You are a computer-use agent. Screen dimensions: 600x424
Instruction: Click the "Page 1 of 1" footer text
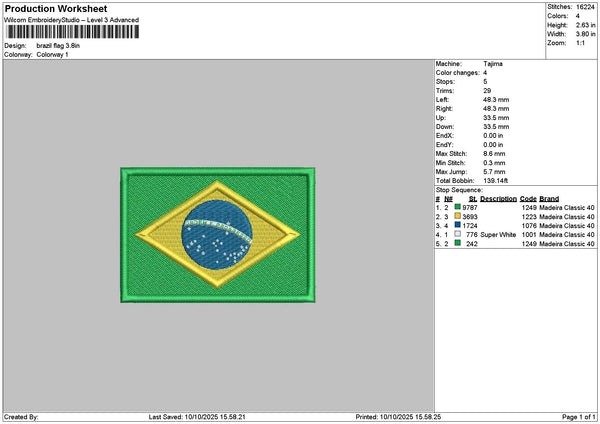coord(579,417)
